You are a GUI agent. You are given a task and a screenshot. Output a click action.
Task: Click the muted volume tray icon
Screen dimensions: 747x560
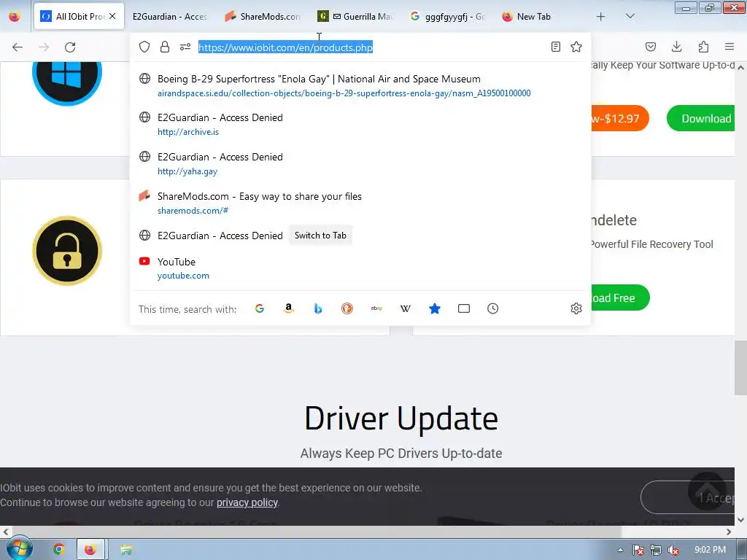click(x=673, y=550)
